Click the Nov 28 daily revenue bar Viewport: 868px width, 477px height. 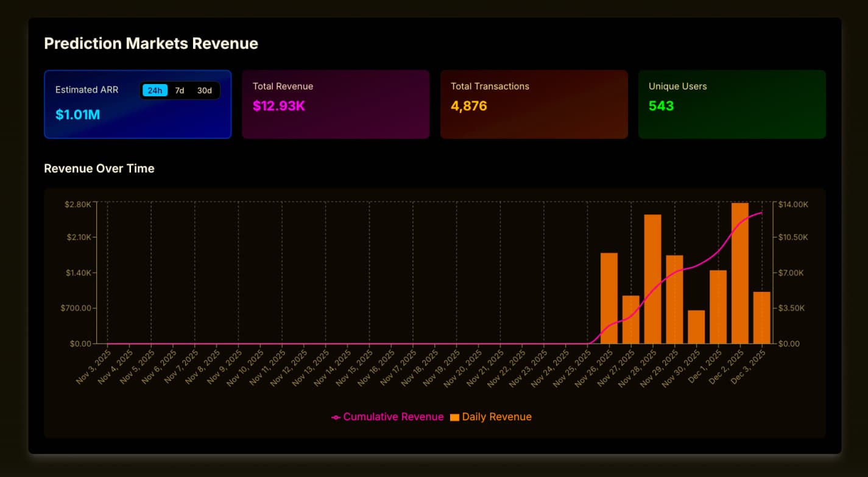(653, 279)
